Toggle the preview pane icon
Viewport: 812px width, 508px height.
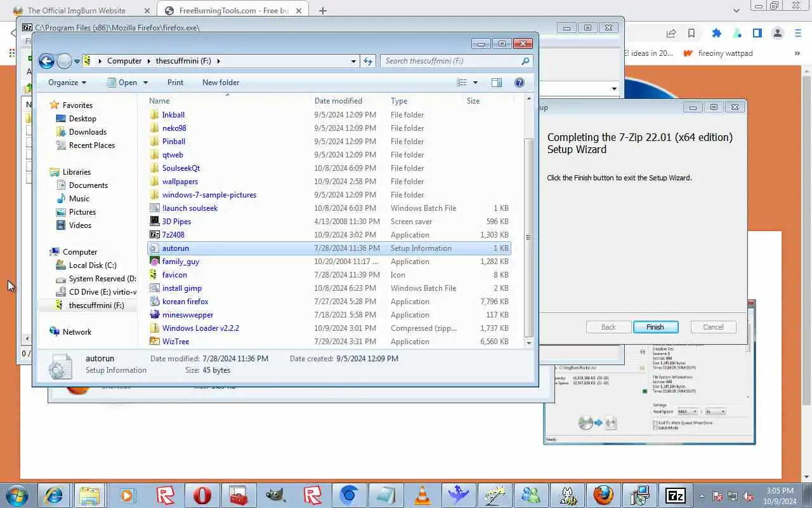pyautogui.click(x=497, y=83)
